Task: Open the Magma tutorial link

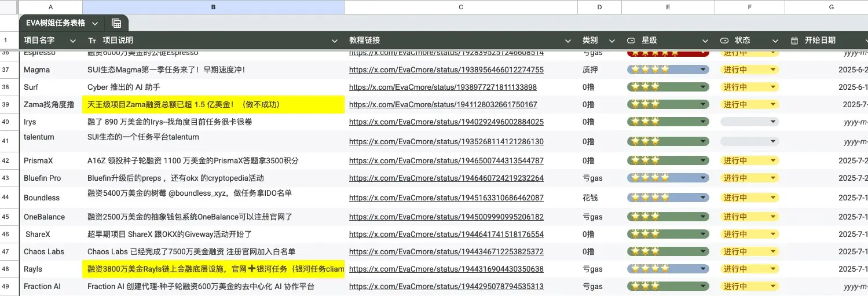Action: tap(446, 70)
